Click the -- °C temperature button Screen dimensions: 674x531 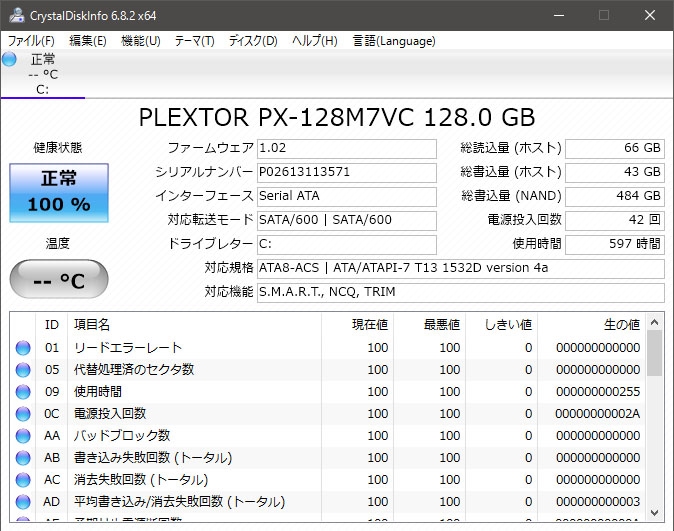pos(59,279)
